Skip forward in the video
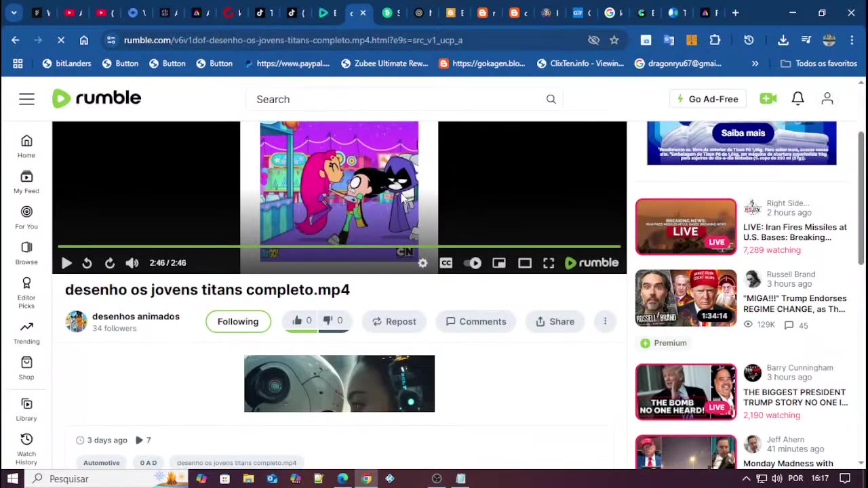This screenshot has height=488, width=868. [109, 263]
